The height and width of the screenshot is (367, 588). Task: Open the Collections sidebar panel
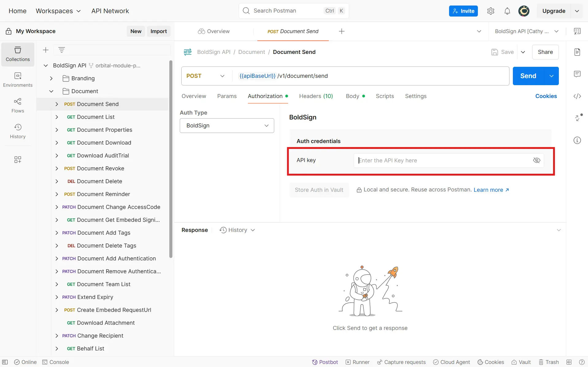click(x=18, y=54)
